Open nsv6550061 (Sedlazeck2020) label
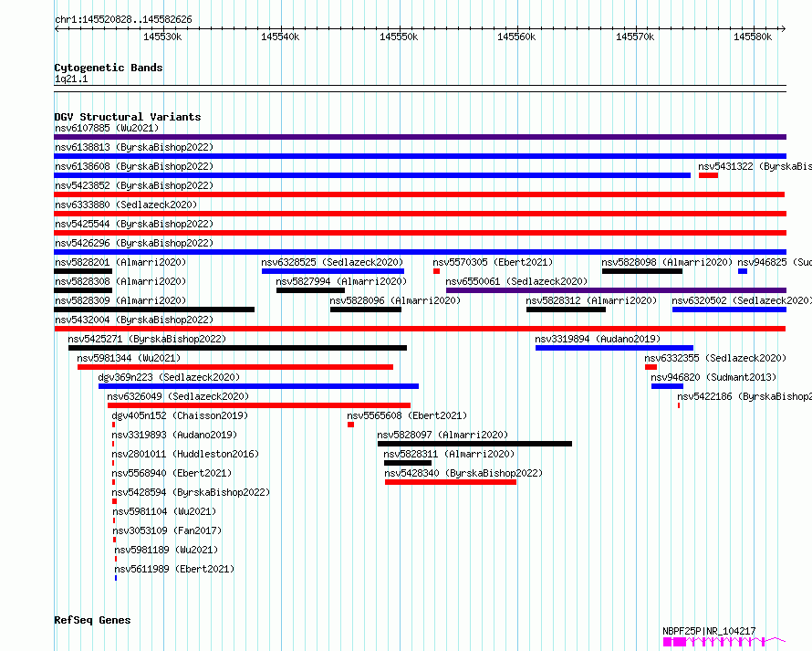 [x=516, y=281]
